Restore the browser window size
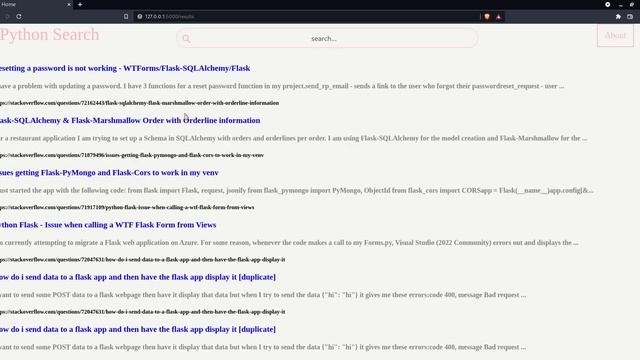The width and height of the screenshot is (640, 360). (632, 4)
